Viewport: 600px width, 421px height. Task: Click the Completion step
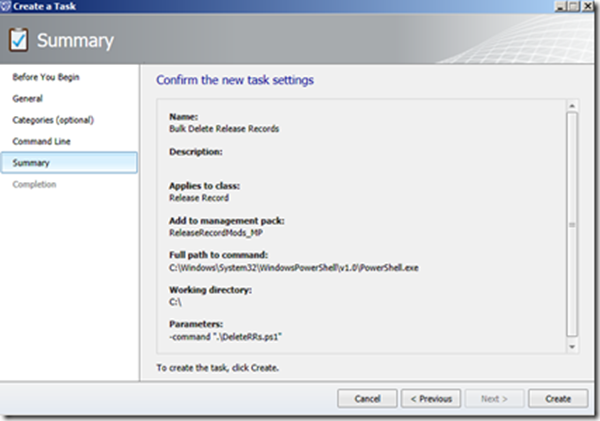click(34, 184)
